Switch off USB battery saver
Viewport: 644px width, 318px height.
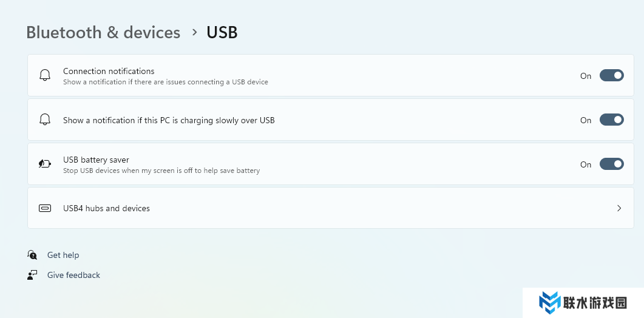click(x=611, y=164)
